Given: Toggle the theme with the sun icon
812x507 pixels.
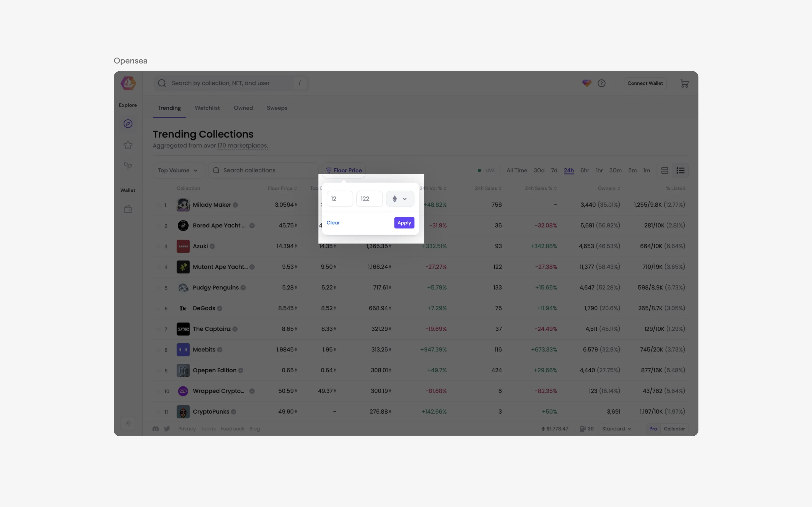Looking at the screenshot, I should click(x=128, y=423).
